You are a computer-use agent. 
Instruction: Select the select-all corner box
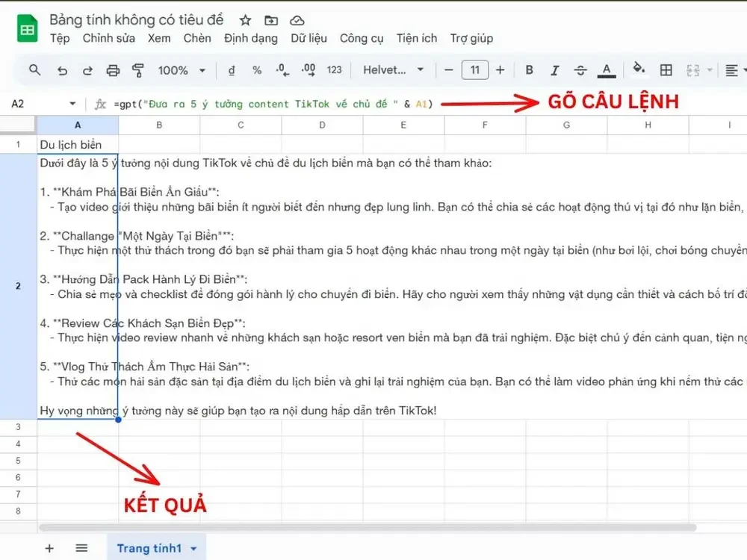point(18,125)
